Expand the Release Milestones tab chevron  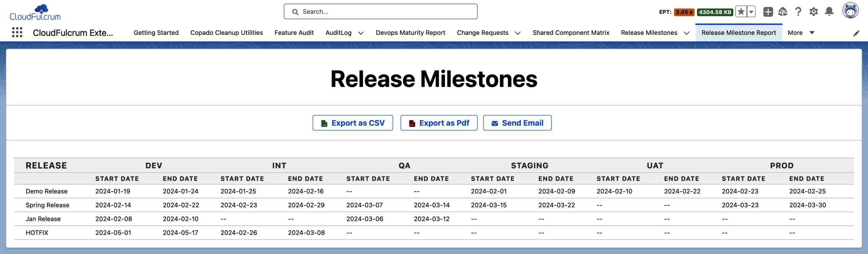(687, 33)
